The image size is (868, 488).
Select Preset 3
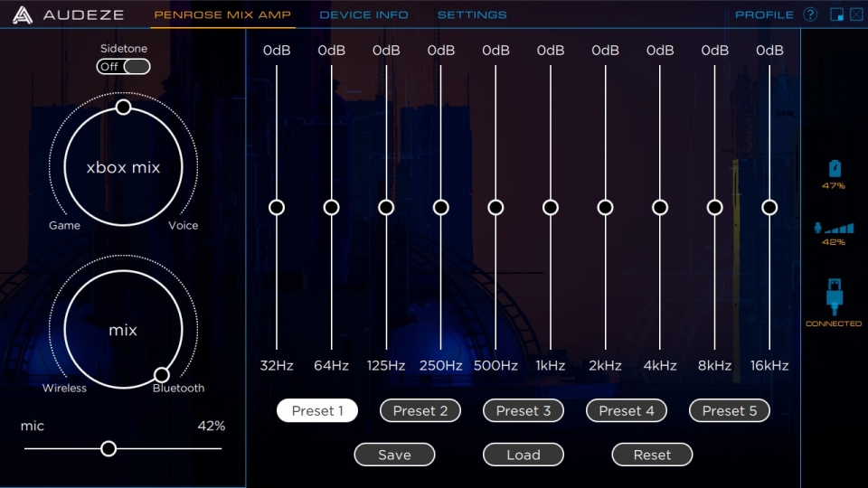524,410
